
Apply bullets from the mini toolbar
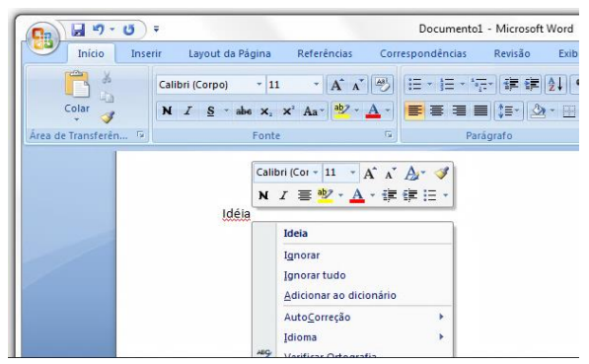pos(430,195)
